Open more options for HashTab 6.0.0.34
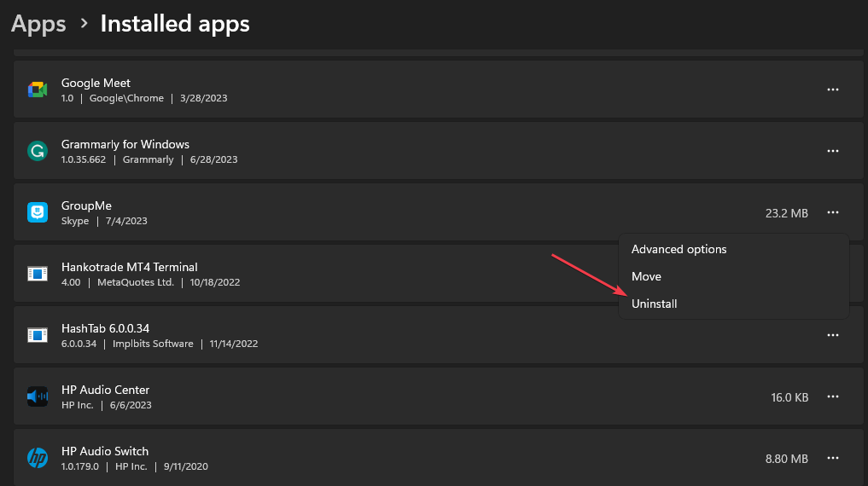The height and width of the screenshot is (486, 868). tap(833, 335)
